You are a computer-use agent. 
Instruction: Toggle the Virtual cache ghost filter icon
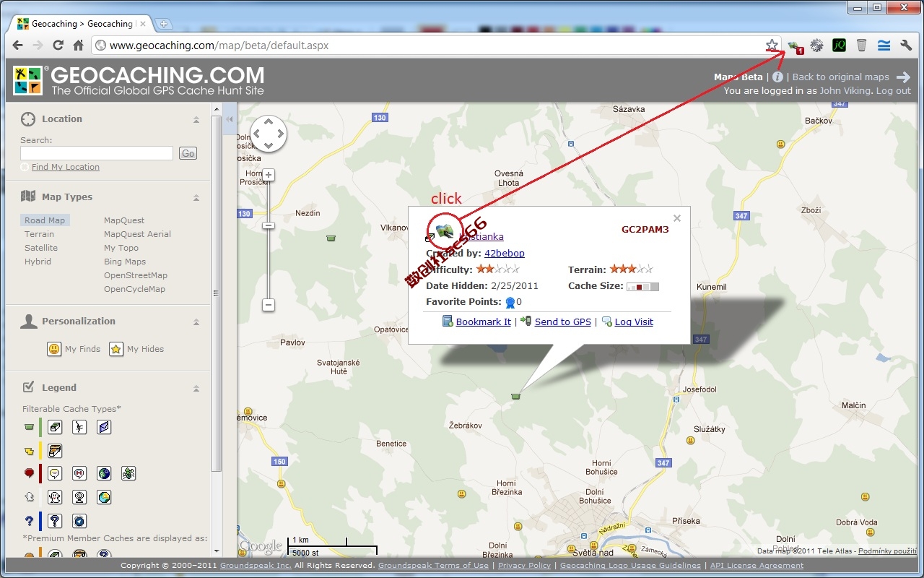pyautogui.click(x=56, y=497)
